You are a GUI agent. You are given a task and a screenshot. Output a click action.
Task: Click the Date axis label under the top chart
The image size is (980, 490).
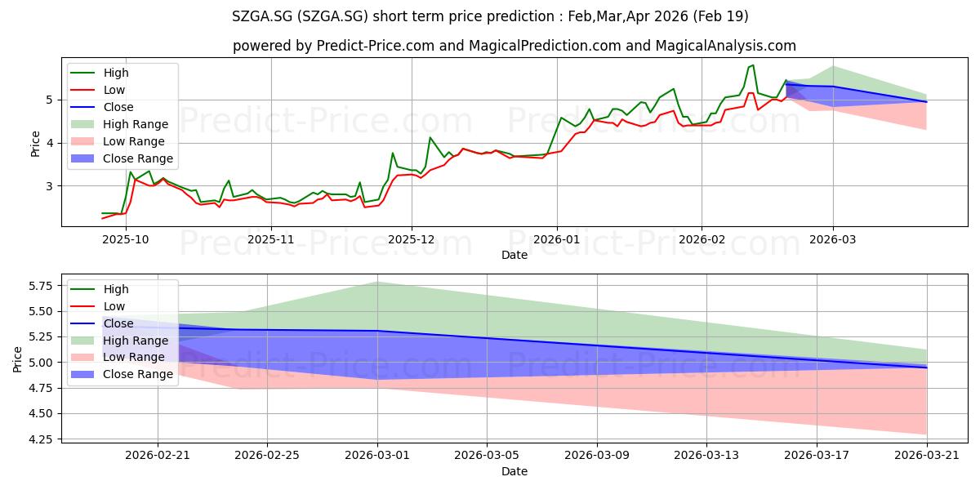coord(514,255)
